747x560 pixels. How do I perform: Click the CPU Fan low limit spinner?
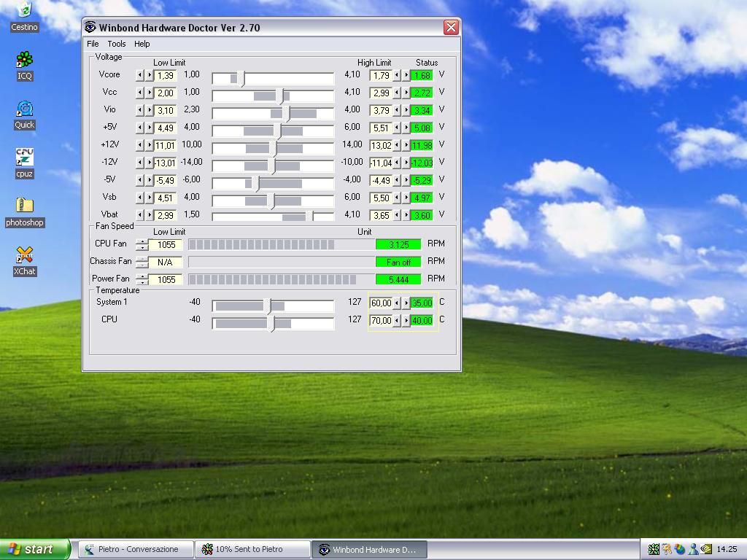(142, 245)
